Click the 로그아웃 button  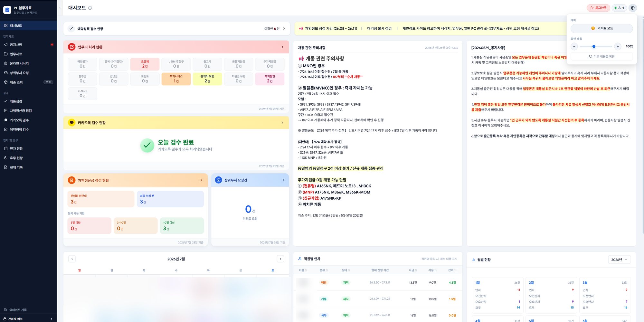[x=598, y=8]
